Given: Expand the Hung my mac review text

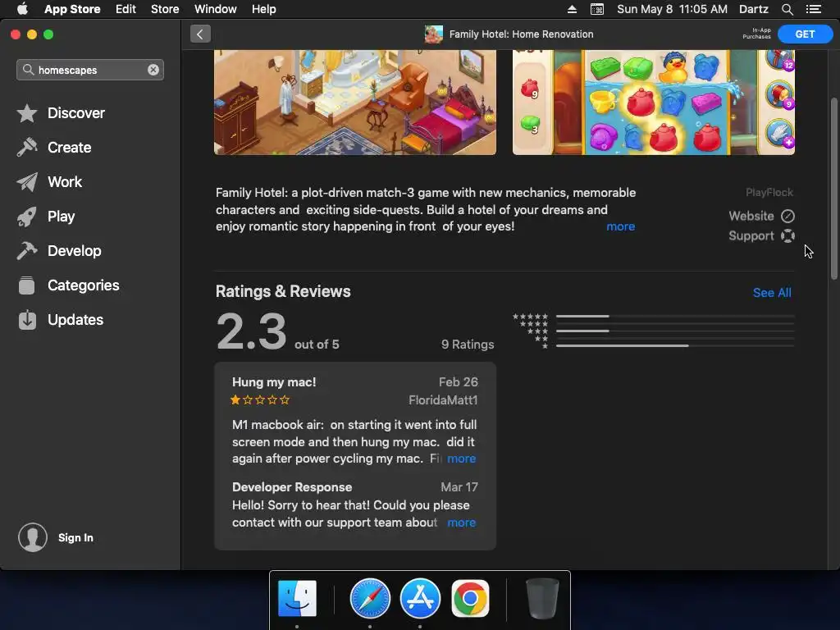Looking at the screenshot, I should (461, 459).
